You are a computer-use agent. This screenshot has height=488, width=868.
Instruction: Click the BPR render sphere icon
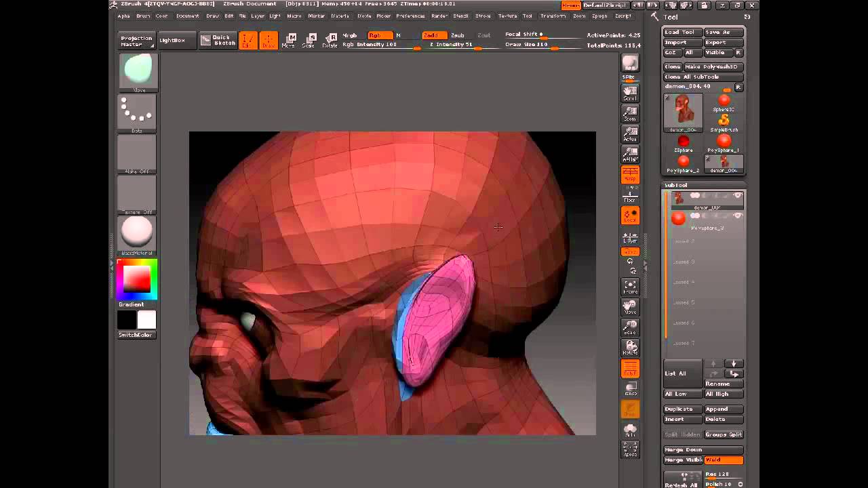tap(630, 63)
